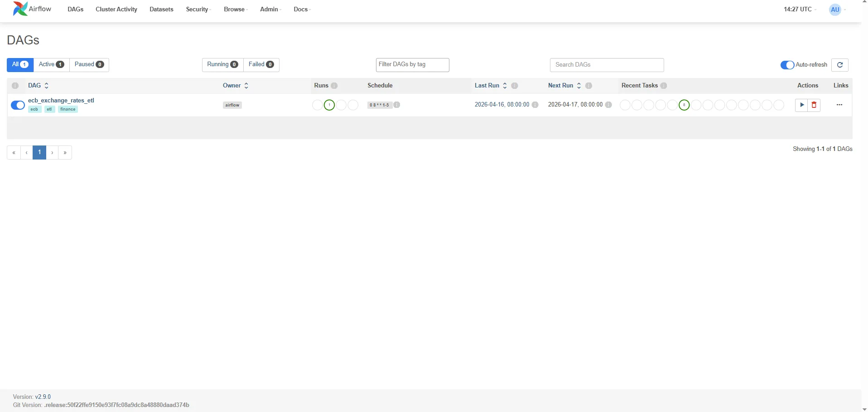Open the Admin dropdown menu
Image resolution: width=868 pixels, height=412 pixels.
point(270,9)
